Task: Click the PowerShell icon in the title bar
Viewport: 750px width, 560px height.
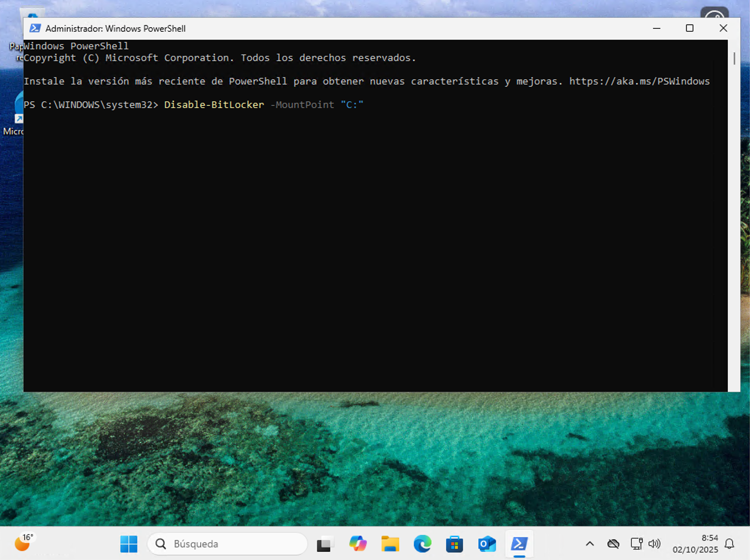Action: click(x=35, y=28)
